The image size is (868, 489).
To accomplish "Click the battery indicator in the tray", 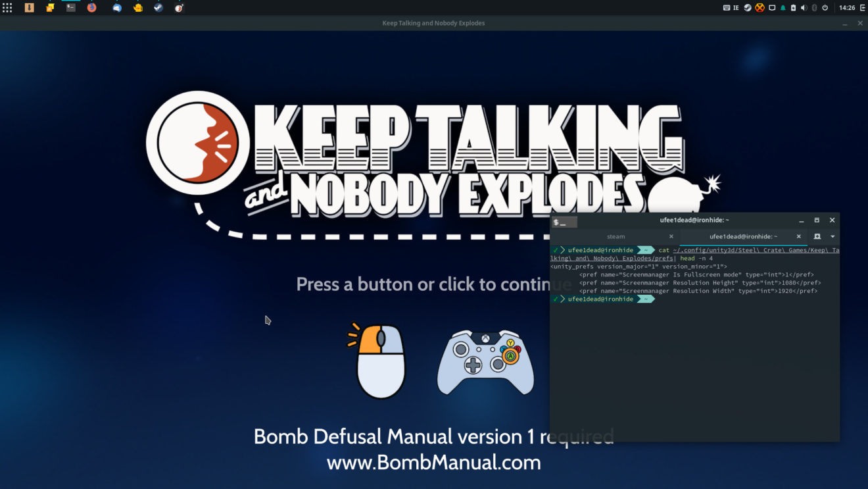I will [794, 7].
